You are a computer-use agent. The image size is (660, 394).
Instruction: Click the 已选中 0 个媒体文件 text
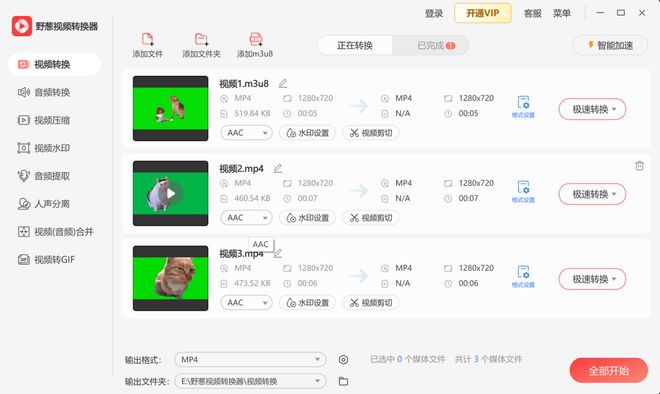(407, 359)
